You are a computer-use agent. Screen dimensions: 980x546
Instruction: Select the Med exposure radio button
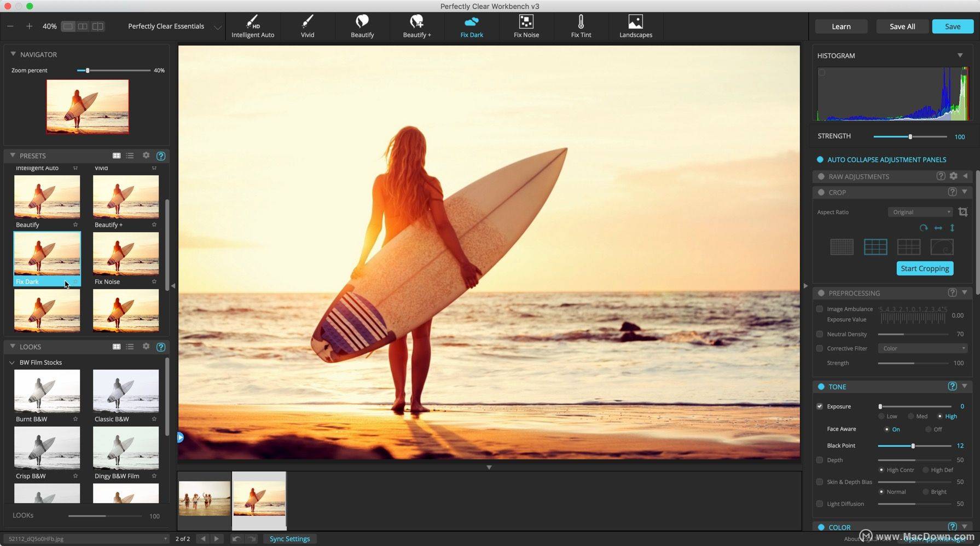coord(911,416)
